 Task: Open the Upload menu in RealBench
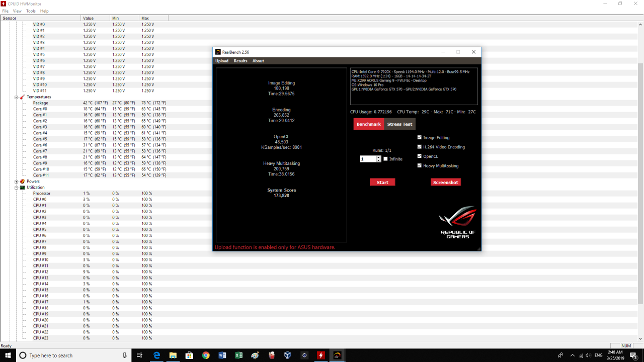tap(222, 61)
